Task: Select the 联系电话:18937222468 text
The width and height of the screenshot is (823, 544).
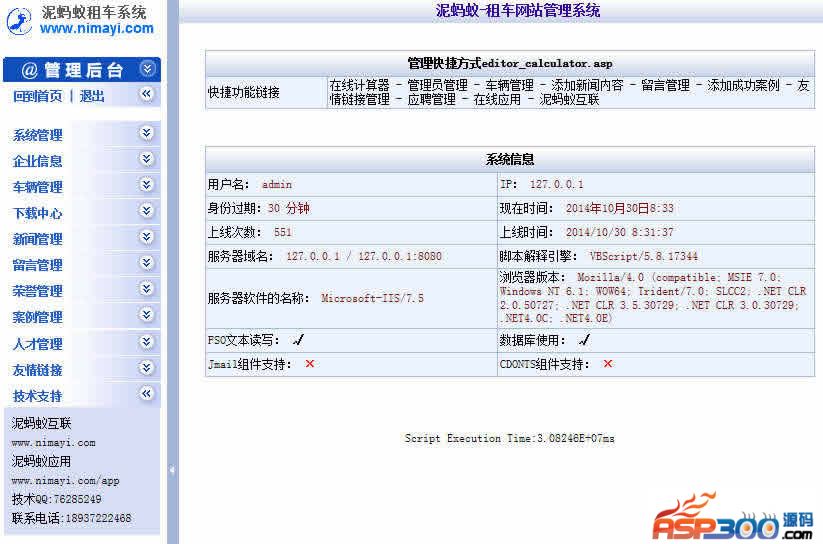Action: pos(71,518)
